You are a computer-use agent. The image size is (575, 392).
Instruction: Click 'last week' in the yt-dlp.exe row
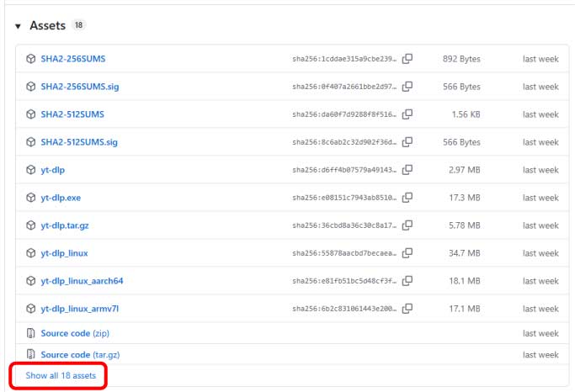[x=540, y=198]
